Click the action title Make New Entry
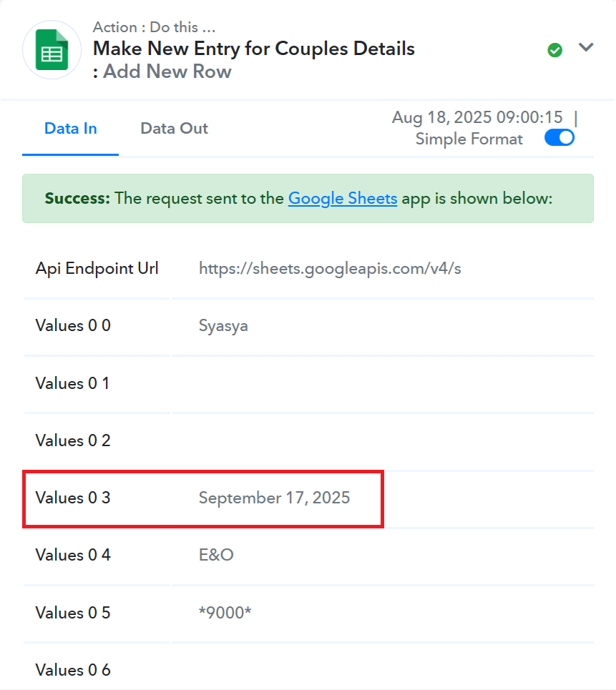616x690 pixels. 253,49
